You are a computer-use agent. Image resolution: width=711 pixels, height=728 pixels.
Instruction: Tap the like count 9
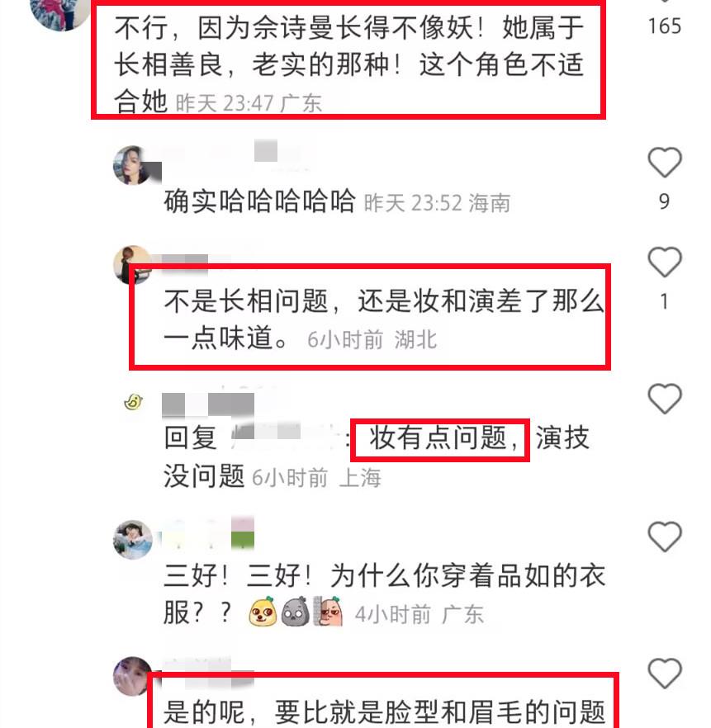[665, 201]
